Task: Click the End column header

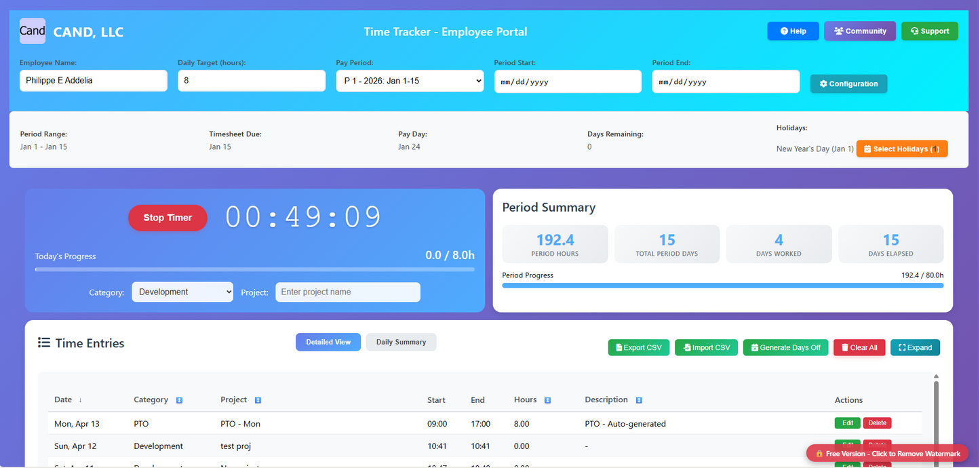Action: (x=477, y=400)
